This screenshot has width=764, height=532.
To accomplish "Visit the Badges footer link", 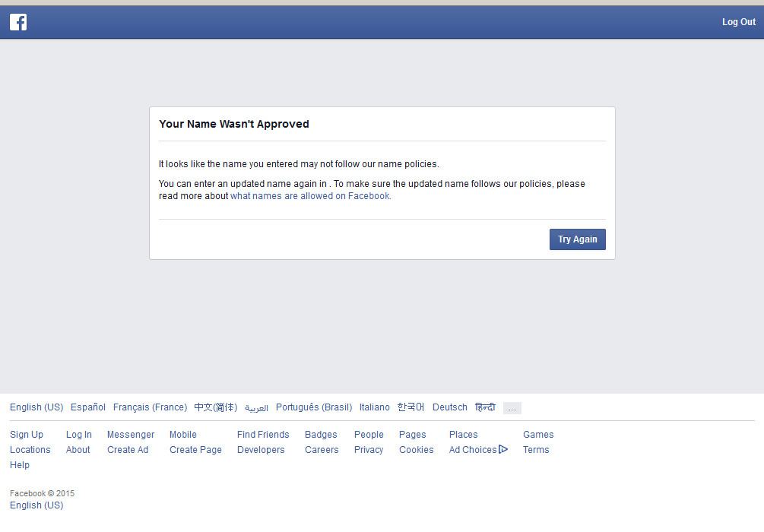I will [321, 435].
